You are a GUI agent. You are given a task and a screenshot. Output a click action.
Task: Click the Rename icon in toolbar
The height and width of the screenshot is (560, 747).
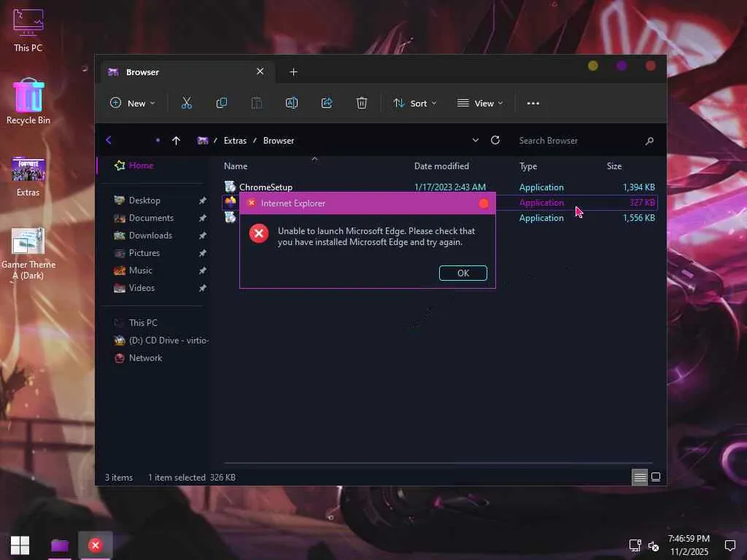292,103
